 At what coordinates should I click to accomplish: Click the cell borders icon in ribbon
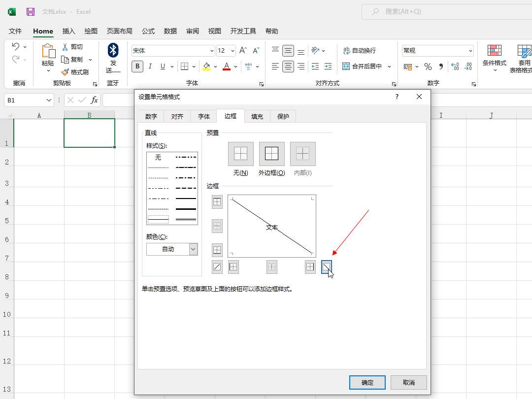(184, 66)
